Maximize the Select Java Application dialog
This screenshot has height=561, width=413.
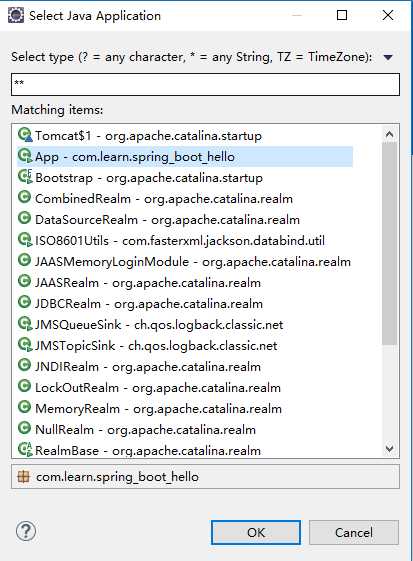342,15
